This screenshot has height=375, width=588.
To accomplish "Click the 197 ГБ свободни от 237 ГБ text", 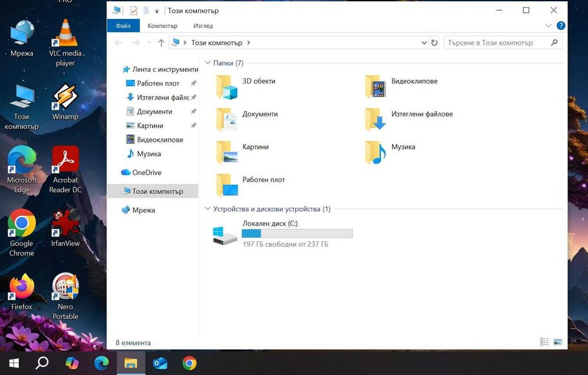I will point(285,244).
